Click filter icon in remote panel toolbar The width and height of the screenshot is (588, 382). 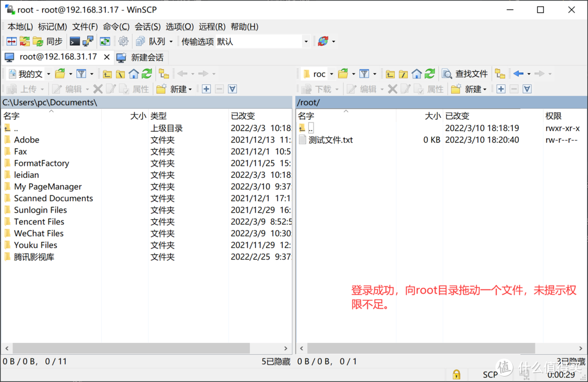click(x=364, y=74)
